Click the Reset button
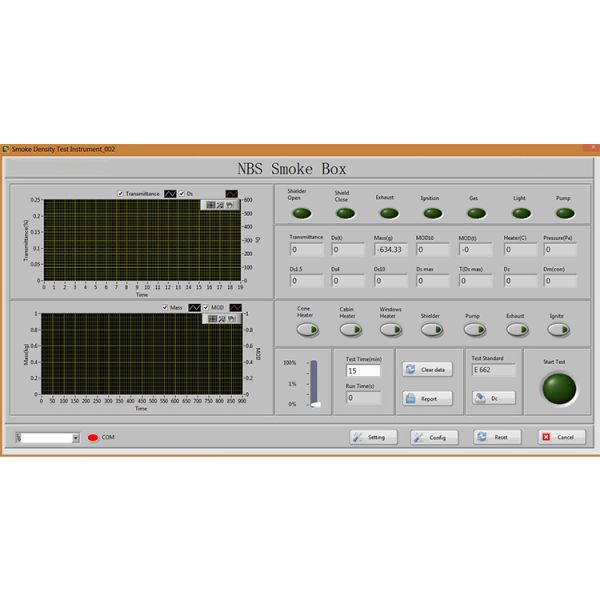 (x=497, y=437)
